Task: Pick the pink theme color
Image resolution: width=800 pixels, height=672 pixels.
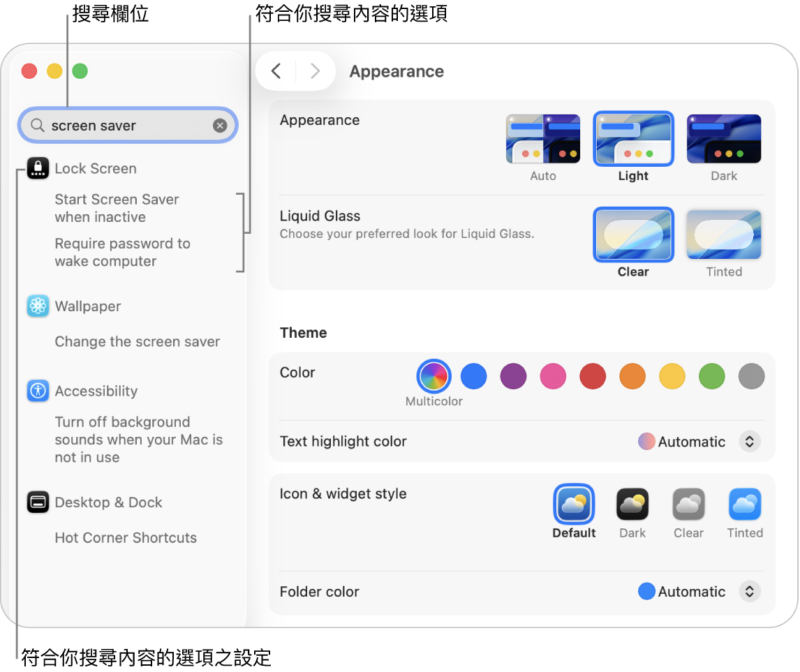Action: click(553, 376)
